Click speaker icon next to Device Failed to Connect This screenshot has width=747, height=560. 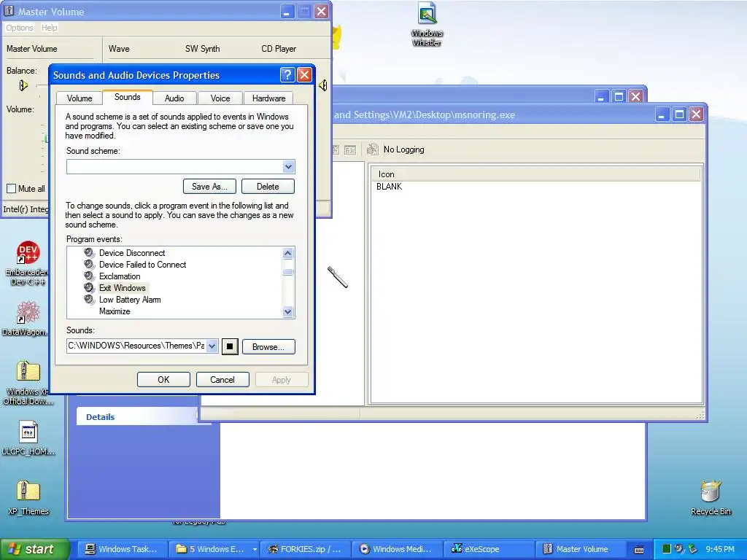[x=89, y=264]
